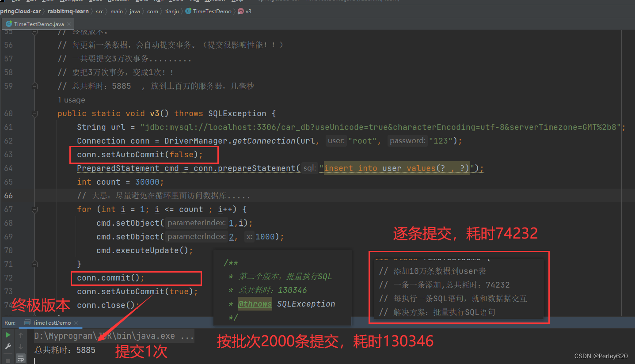Image resolution: width=635 pixels, height=364 pixels.
Task: Click line number 63 in gutter
Action: click(8, 155)
